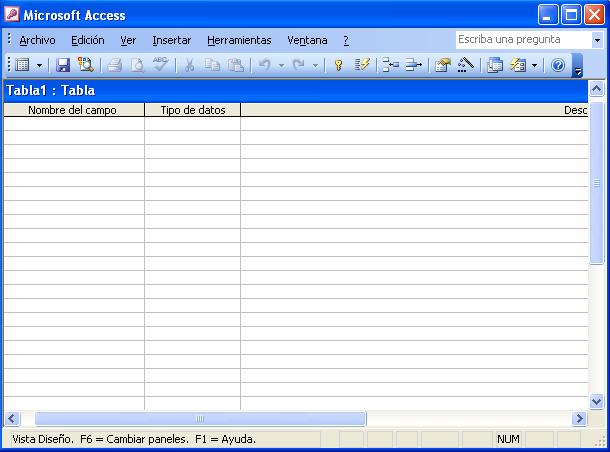The height and width of the screenshot is (452, 610).
Task: Click the Cut scissors icon
Action: [189, 65]
